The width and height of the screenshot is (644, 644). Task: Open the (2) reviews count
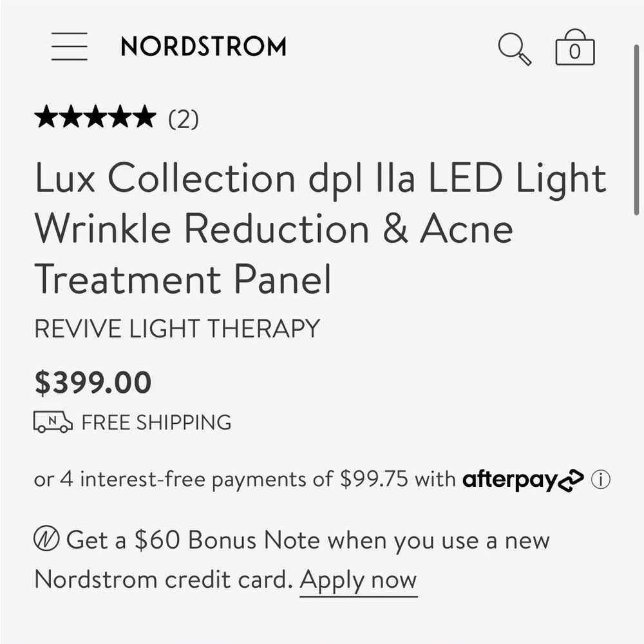coord(184,119)
